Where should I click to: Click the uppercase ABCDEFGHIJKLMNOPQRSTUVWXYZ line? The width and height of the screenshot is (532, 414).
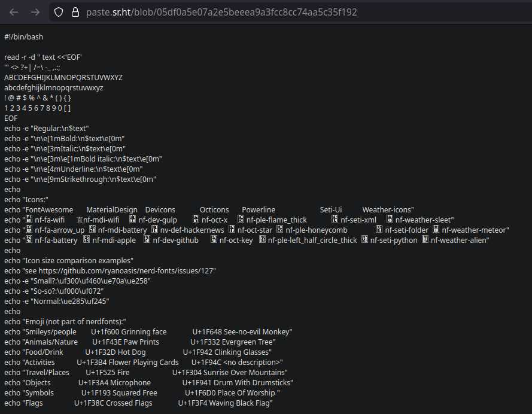click(x=63, y=78)
